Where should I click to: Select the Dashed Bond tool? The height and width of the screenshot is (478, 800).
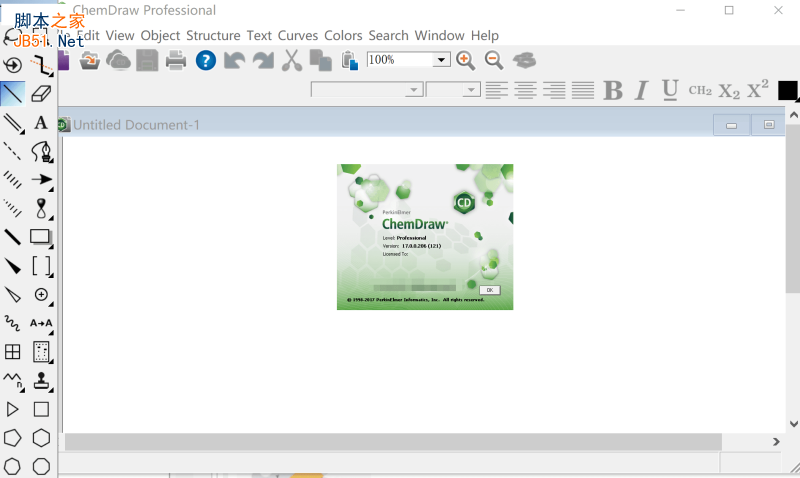(x=12, y=151)
